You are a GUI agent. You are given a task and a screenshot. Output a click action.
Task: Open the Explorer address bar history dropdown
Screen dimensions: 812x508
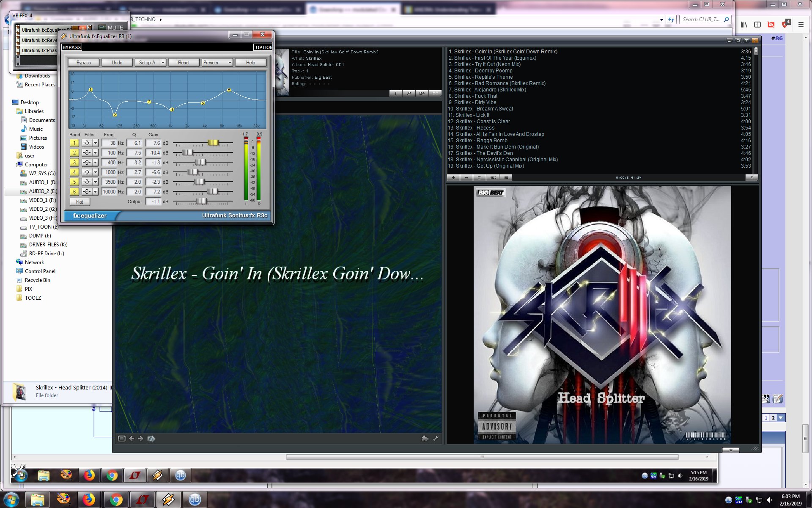pyautogui.click(x=661, y=19)
